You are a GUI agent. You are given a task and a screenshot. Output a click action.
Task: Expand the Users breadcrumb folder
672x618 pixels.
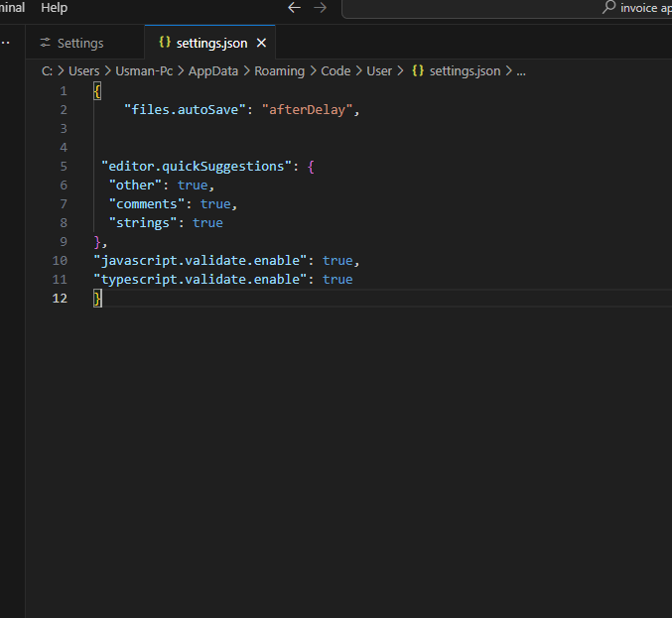83,71
